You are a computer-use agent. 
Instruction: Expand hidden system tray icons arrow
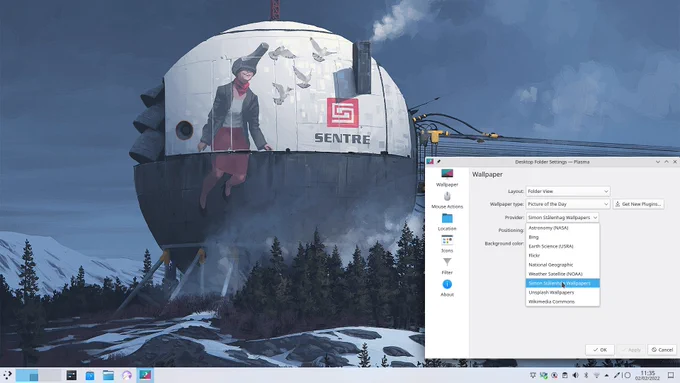[x=606, y=375]
